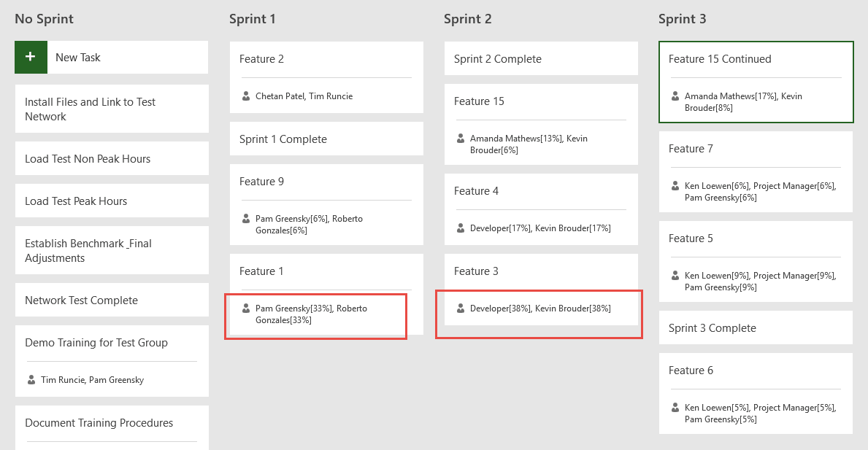The height and width of the screenshot is (450, 868).
Task: Select the Sprint 3 Complete card
Action: [x=756, y=327]
